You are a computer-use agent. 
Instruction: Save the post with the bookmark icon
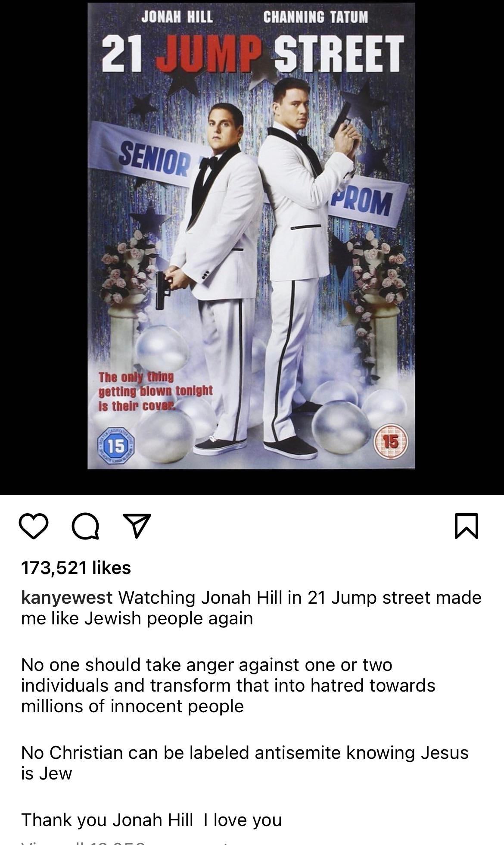pyautogui.click(x=467, y=526)
